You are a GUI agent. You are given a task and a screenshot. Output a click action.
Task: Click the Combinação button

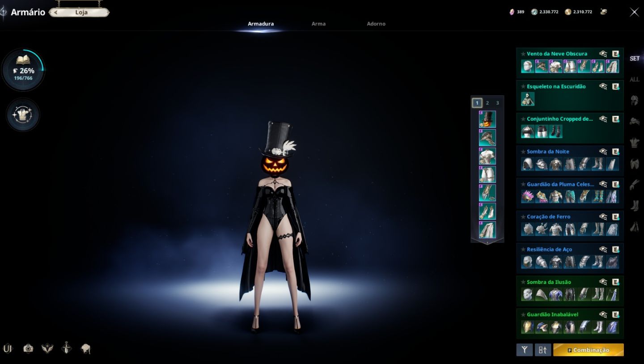point(588,350)
